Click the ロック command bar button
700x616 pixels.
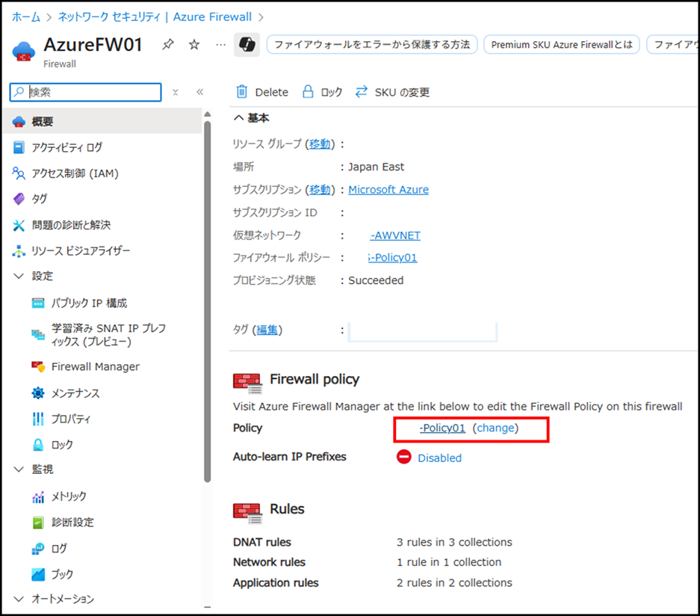(x=322, y=92)
